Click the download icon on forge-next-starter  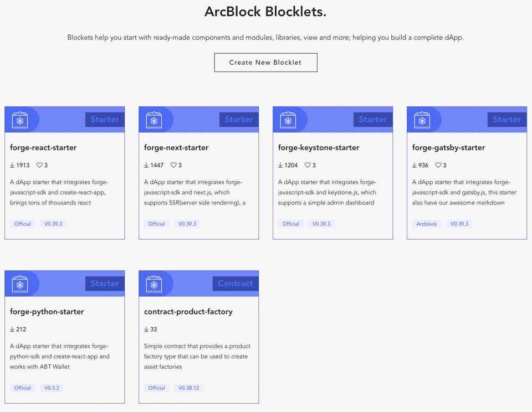[x=146, y=165]
